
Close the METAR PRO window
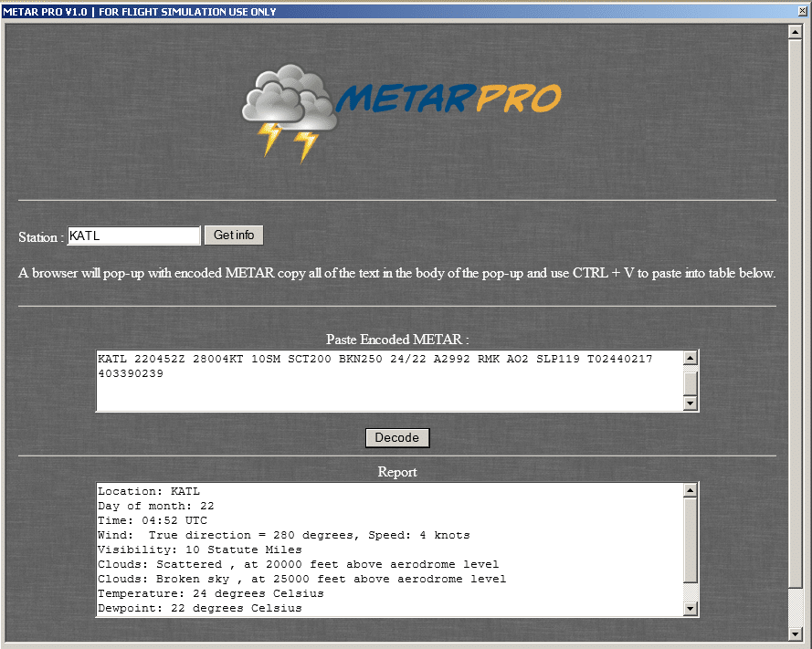point(802,11)
